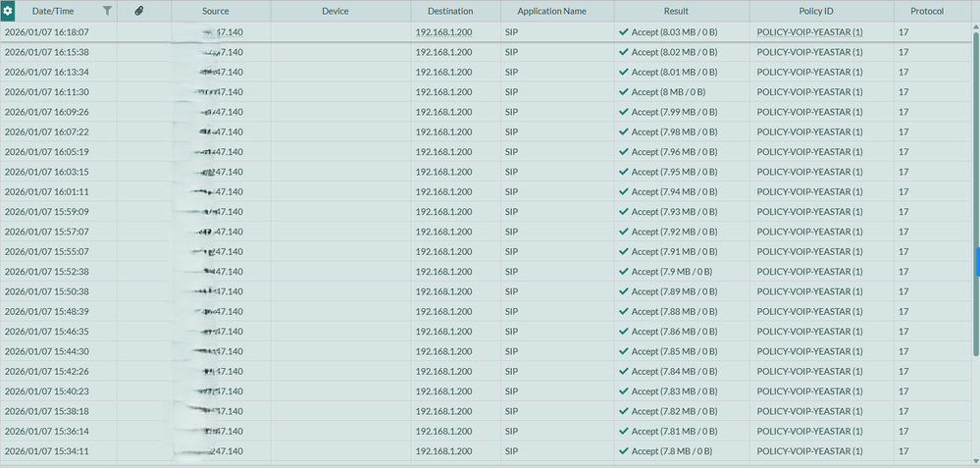The width and height of the screenshot is (980, 468).
Task: Click the Accept checkmark for 16:18:07 log
Action: point(624,31)
